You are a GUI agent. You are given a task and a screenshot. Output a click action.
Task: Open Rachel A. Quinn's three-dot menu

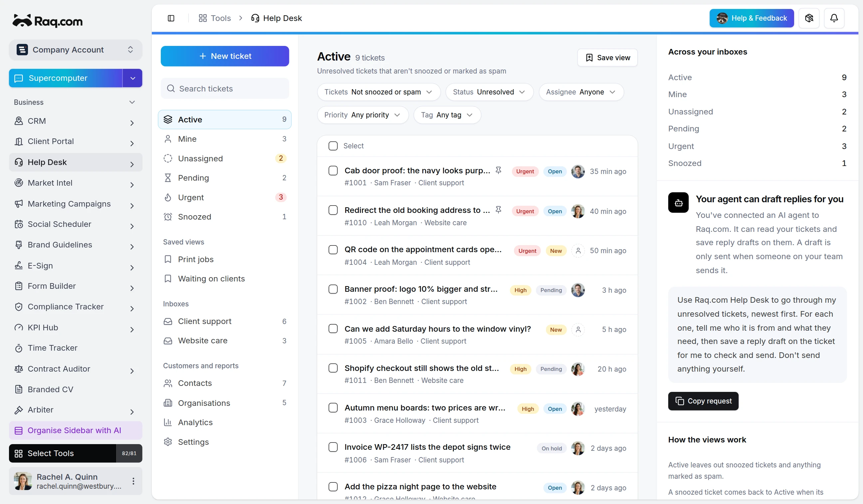coord(133,481)
